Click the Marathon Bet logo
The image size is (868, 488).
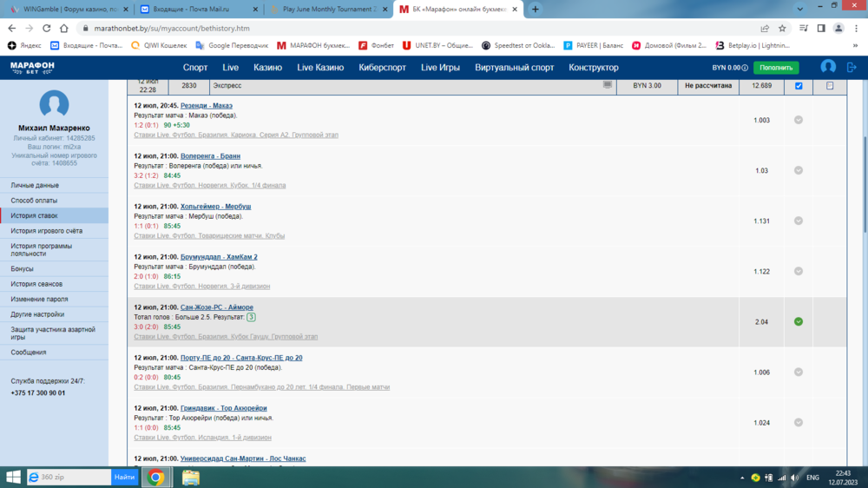(32, 67)
